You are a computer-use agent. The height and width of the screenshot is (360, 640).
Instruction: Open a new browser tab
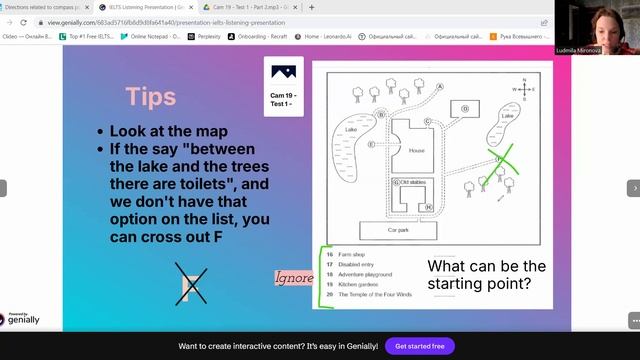pos(311,7)
